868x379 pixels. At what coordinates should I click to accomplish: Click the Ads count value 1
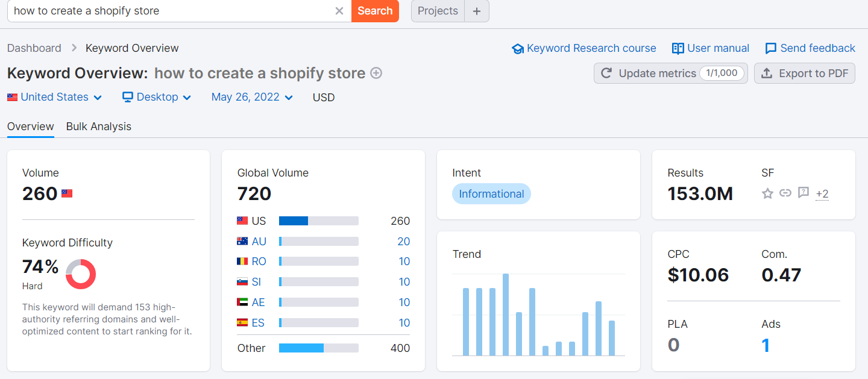coord(766,345)
